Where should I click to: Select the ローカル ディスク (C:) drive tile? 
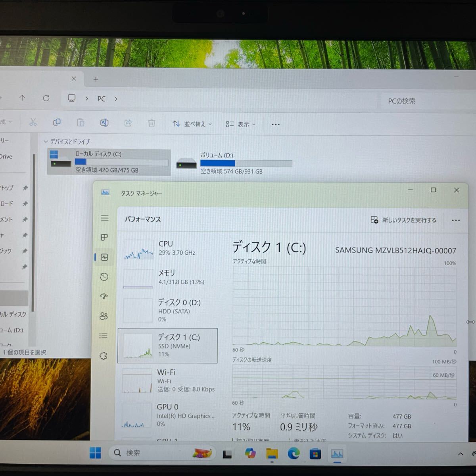109,162
